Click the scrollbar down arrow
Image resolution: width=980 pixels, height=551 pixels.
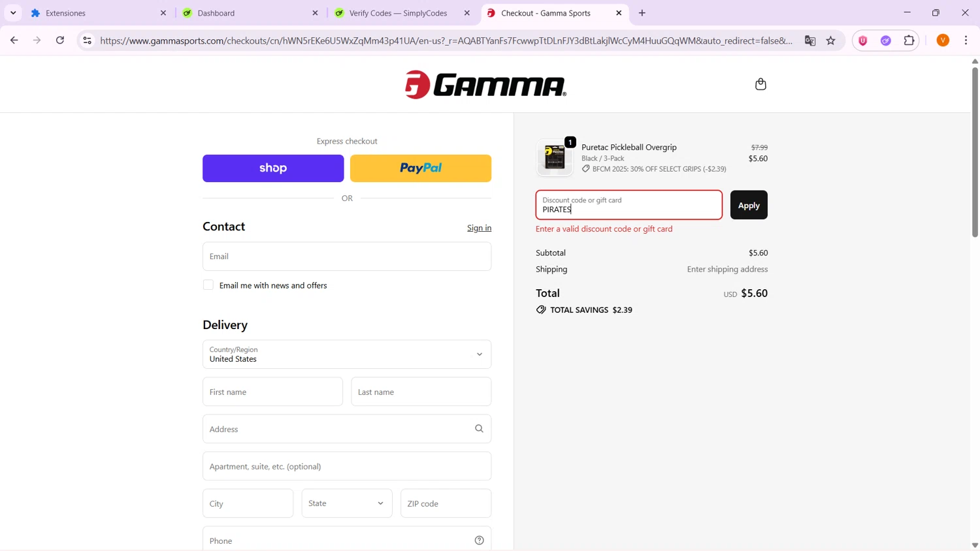point(975,545)
